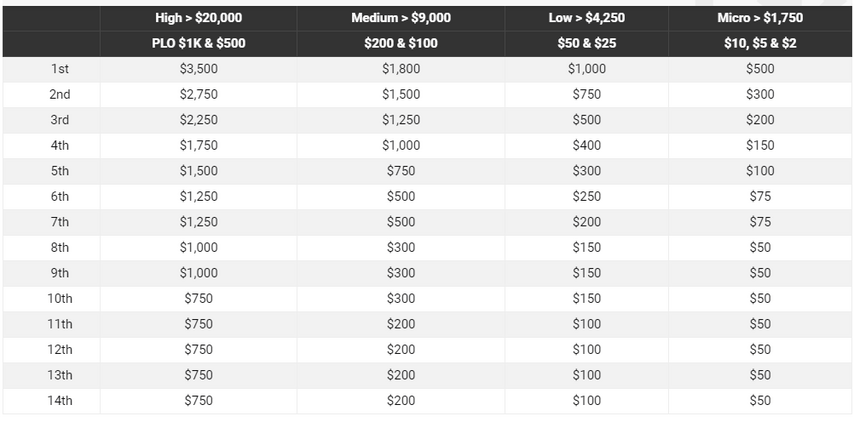Click the $200 & $100 subheader cell
Screen dimensions: 854x422
[x=401, y=44]
